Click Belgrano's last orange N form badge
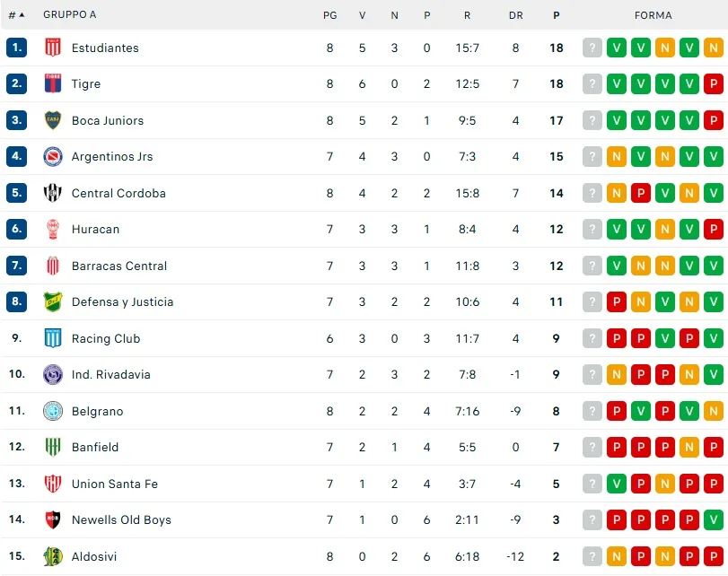 click(x=714, y=411)
